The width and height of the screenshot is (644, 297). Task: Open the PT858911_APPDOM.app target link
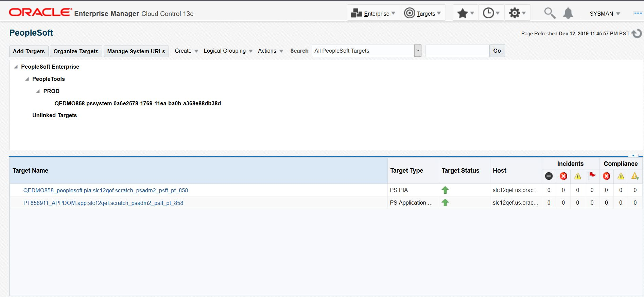103,203
